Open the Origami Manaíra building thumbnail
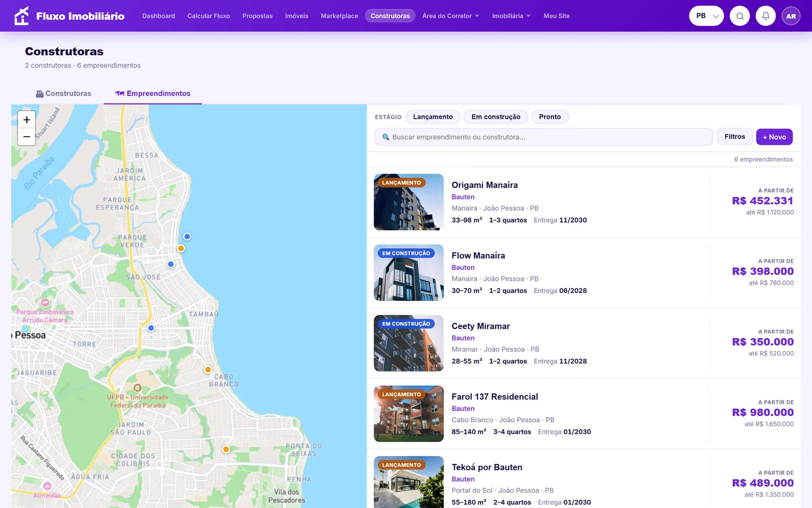 click(x=409, y=202)
